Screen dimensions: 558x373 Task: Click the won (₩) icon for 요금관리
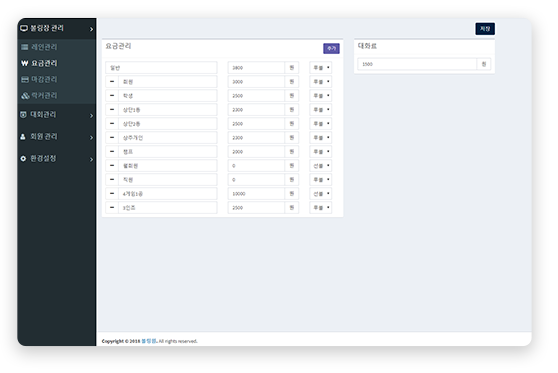pyautogui.click(x=25, y=63)
